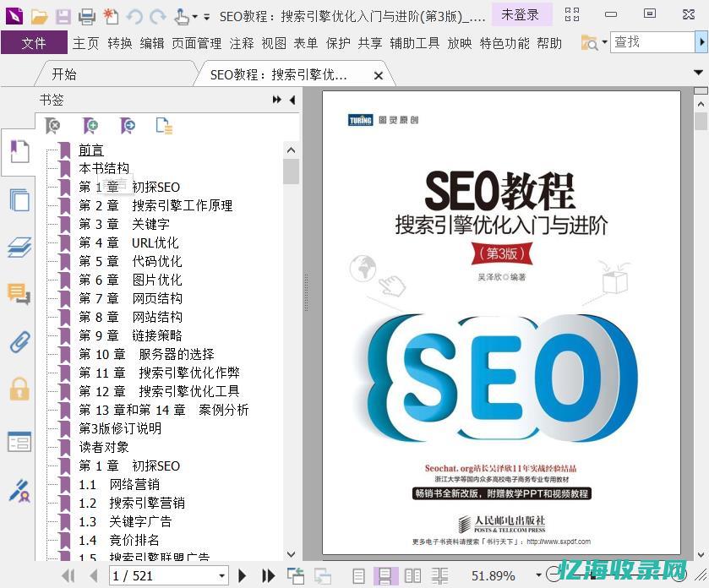Open the comments panel icon in the sidebar
The width and height of the screenshot is (709, 588).
20,293
